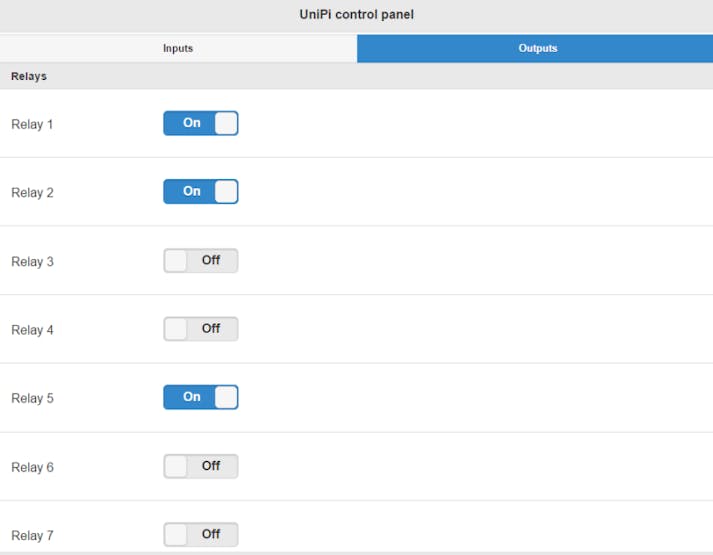Screen dimensions: 713x555
Task: Select the Relay 5 label text
Action: tap(32, 398)
